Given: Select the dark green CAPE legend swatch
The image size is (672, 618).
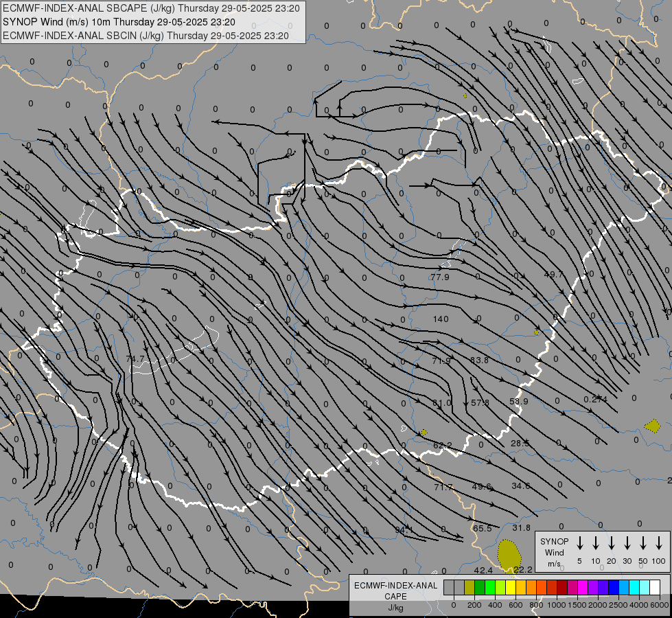Looking at the screenshot, I should coord(480,587).
